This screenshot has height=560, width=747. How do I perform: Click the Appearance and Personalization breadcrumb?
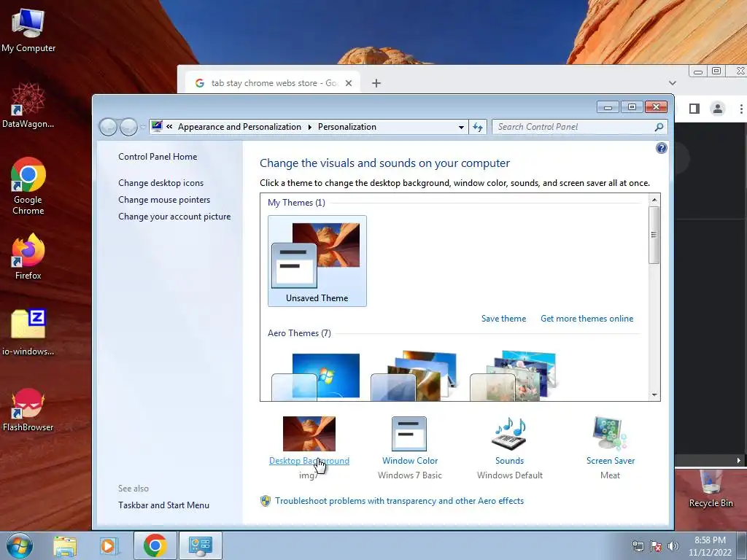(239, 127)
